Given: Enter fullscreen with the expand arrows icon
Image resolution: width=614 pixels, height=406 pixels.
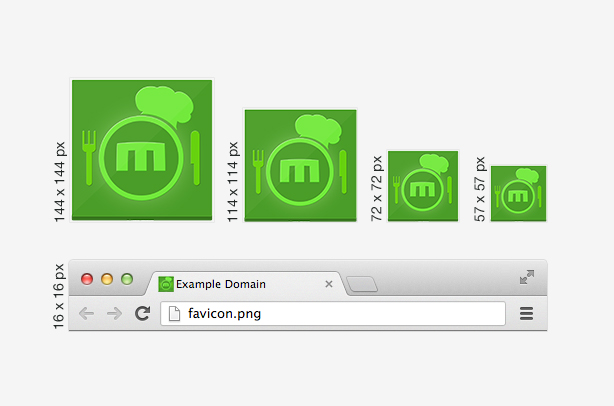Looking at the screenshot, I should coord(527,277).
